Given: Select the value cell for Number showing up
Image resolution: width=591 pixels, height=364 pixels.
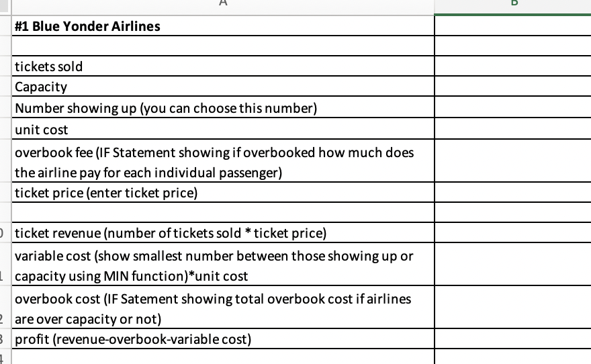Looking at the screenshot, I should pos(513,107).
